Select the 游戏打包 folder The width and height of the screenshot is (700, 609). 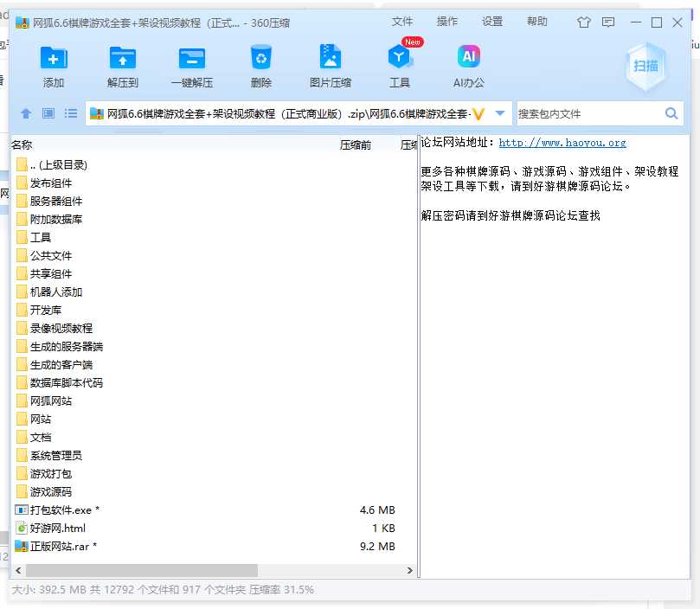point(44,474)
